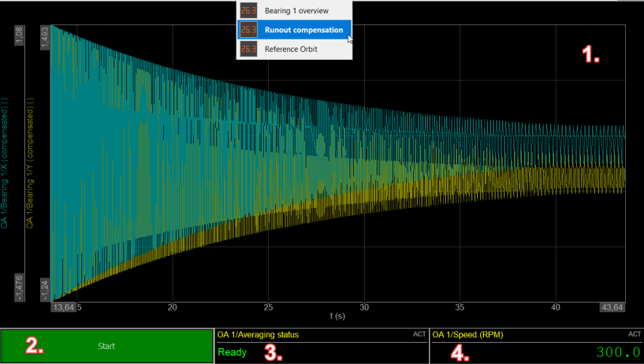Edit the 1,08 upper X-axis limit
The width and height of the screenshot is (644, 364).
(x=19, y=35)
